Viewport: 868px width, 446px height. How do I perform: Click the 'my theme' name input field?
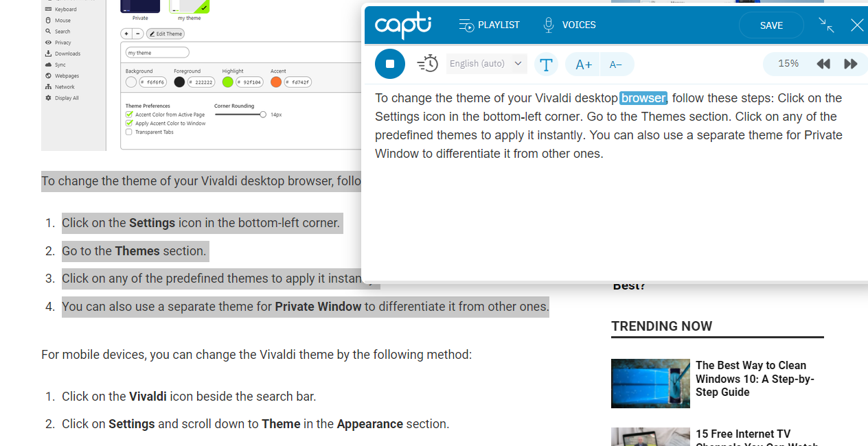click(157, 53)
